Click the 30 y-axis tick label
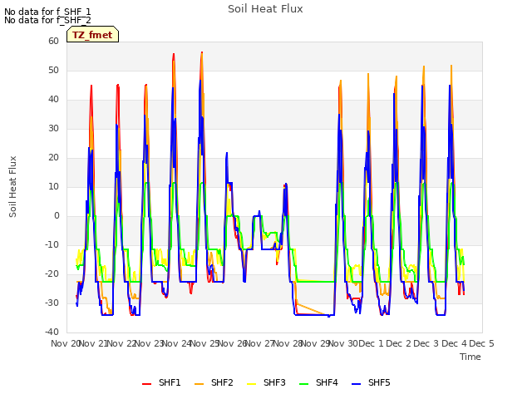 click(53, 128)
